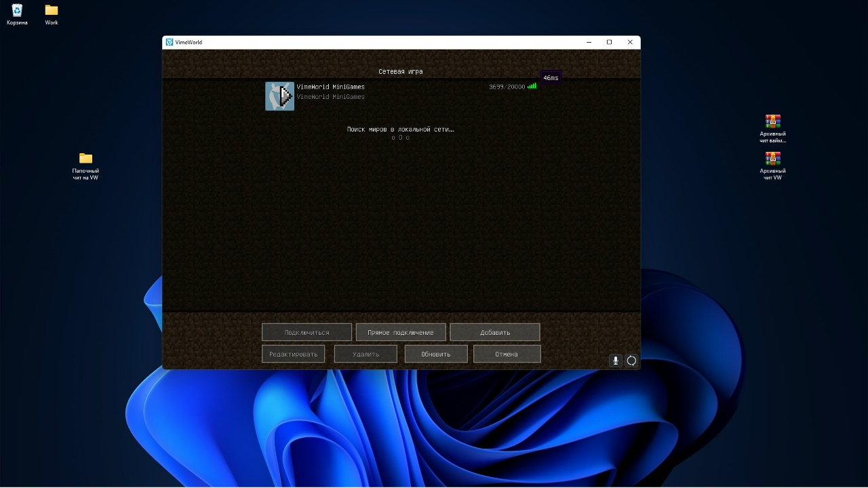
Task: Select the Корзина recycle bin icon
Action: pyautogui.click(x=17, y=11)
